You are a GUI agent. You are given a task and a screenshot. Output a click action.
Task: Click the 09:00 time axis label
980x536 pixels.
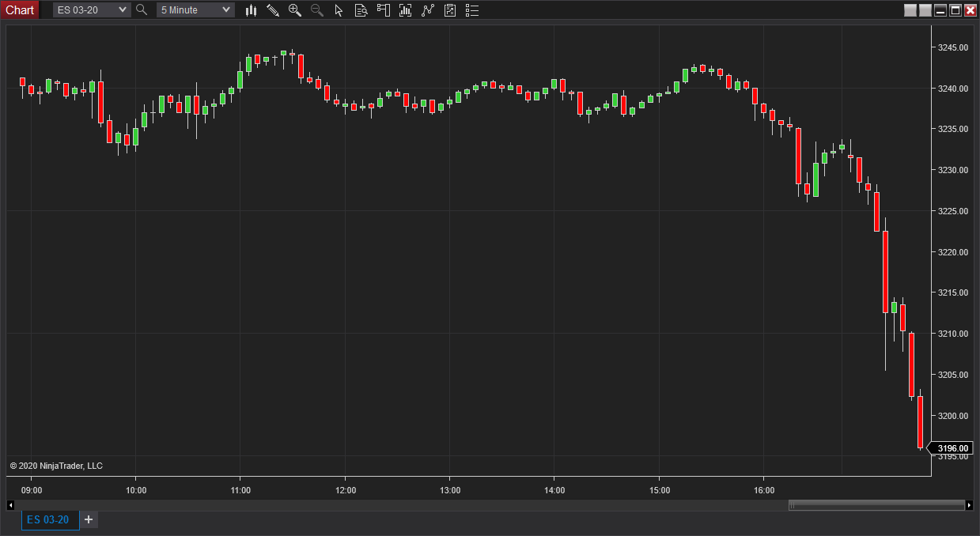32,490
